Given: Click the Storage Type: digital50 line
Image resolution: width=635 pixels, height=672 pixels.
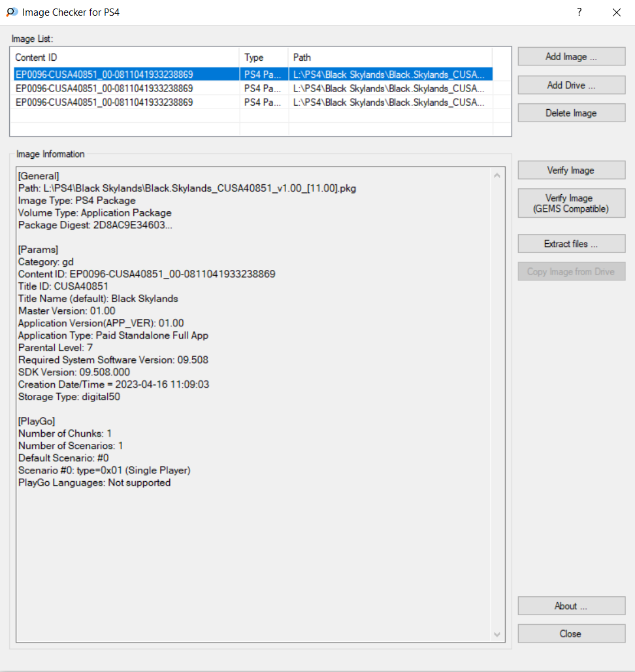Looking at the screenshot, I should (x=69, y=397).
